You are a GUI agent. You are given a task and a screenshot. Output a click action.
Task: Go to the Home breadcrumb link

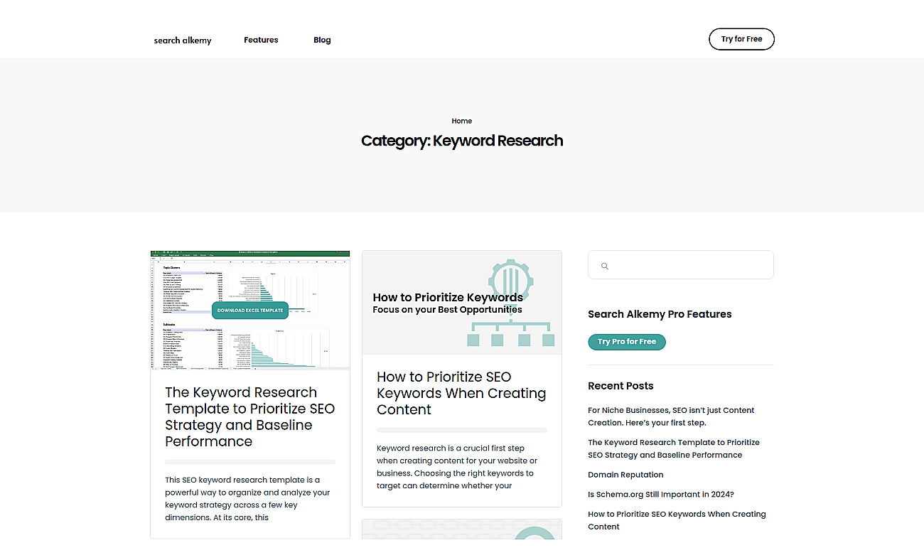(x=462, y=121)
